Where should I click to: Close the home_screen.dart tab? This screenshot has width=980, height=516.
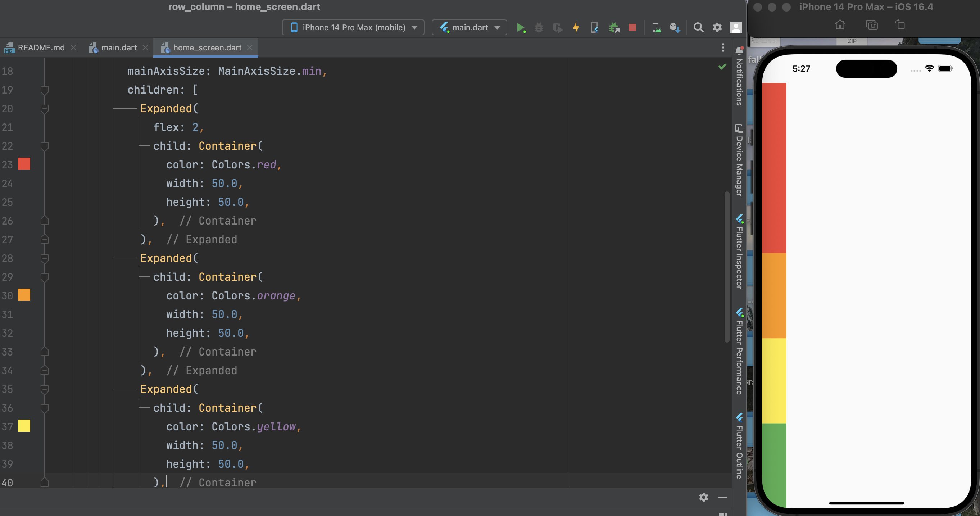pos(250,47)
